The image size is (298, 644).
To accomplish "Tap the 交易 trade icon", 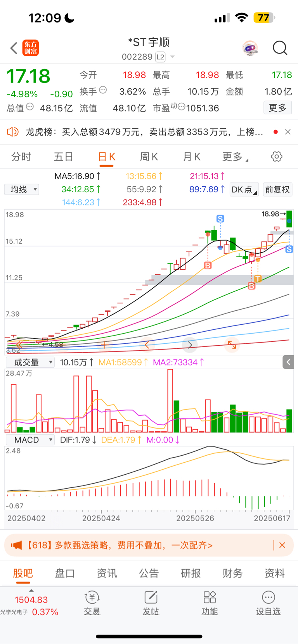I will [x=92, y=603].
